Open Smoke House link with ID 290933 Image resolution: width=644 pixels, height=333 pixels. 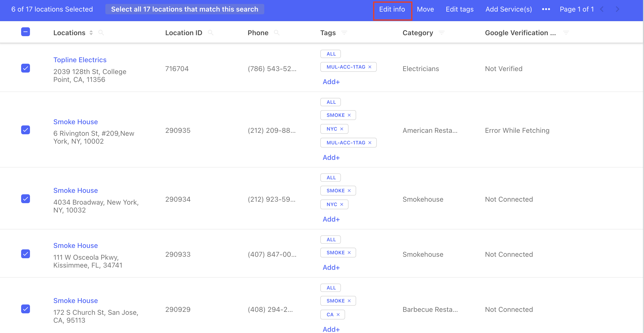pyautogui.click(x=75, y=246)
